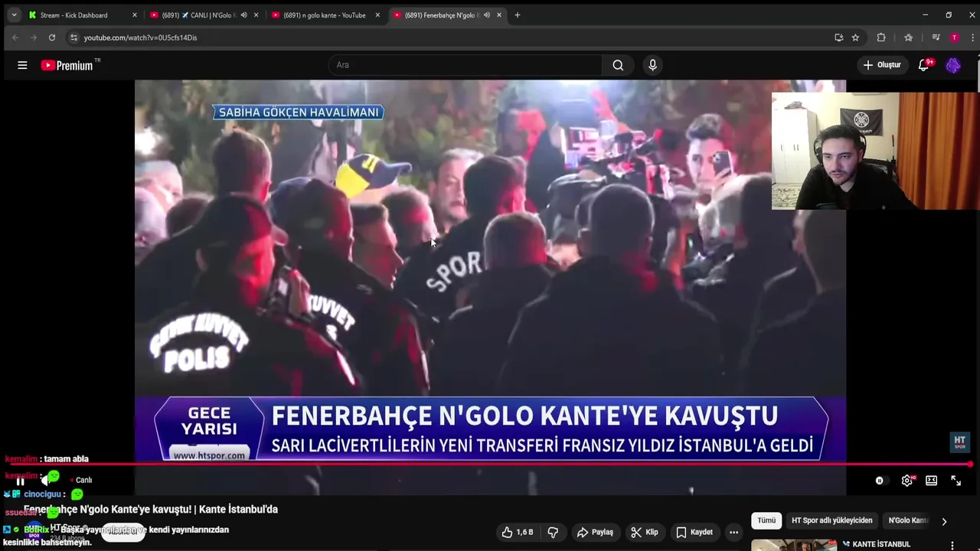Show more chips with the right chevron
Image resolution: width=980 pixels, height=551 pixels.
click(x=944, y=521)
